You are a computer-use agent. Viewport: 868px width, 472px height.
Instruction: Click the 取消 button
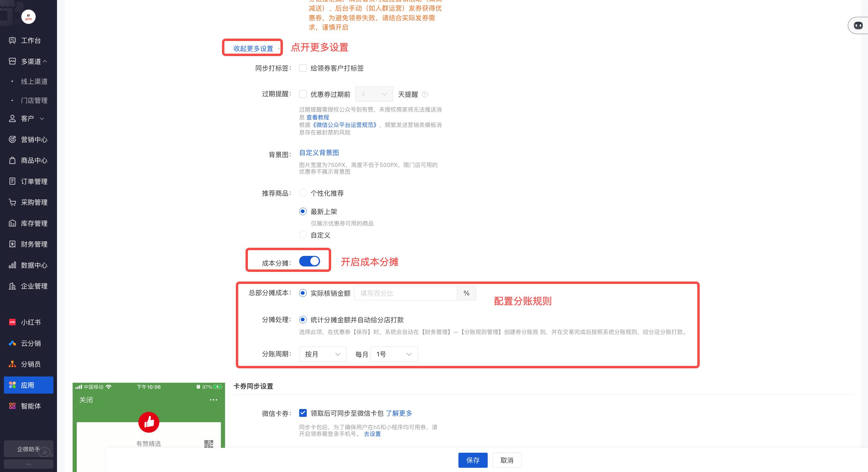[x=507, y=460]
